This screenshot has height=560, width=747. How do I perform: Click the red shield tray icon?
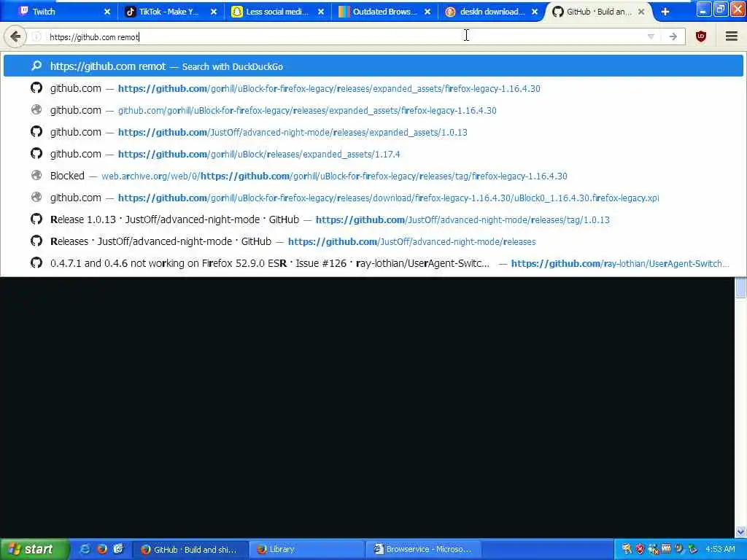click(x=640, y=549)
